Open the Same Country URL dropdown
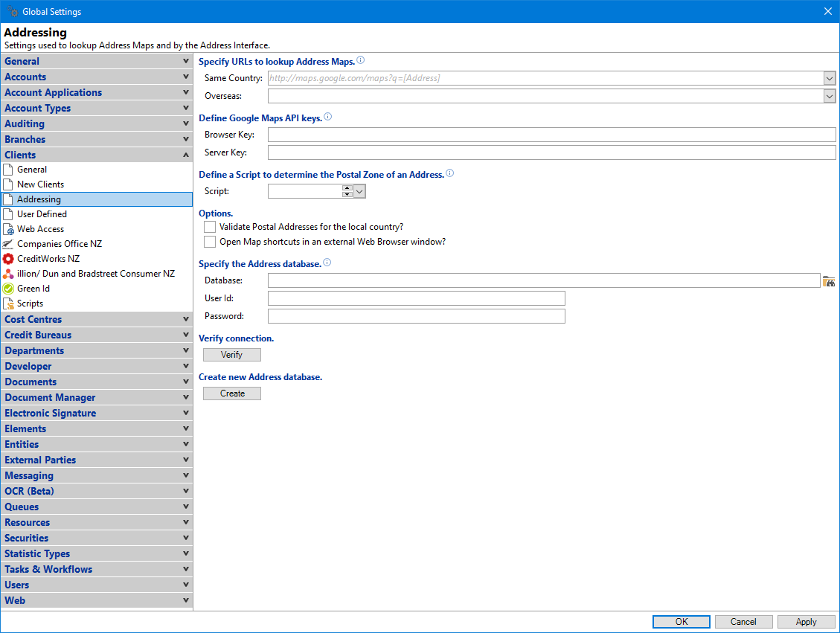 pos(830,78)
